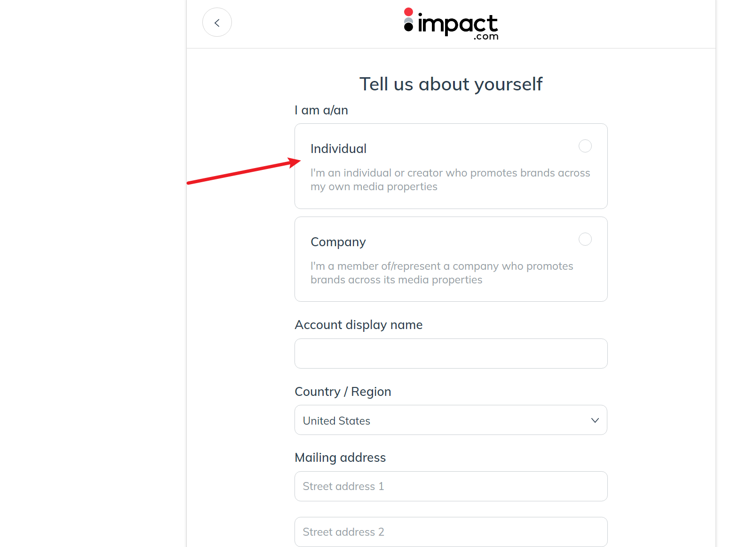756x547 pixels.
Task: Click the "Account display name" label
Action: [358, 325]
